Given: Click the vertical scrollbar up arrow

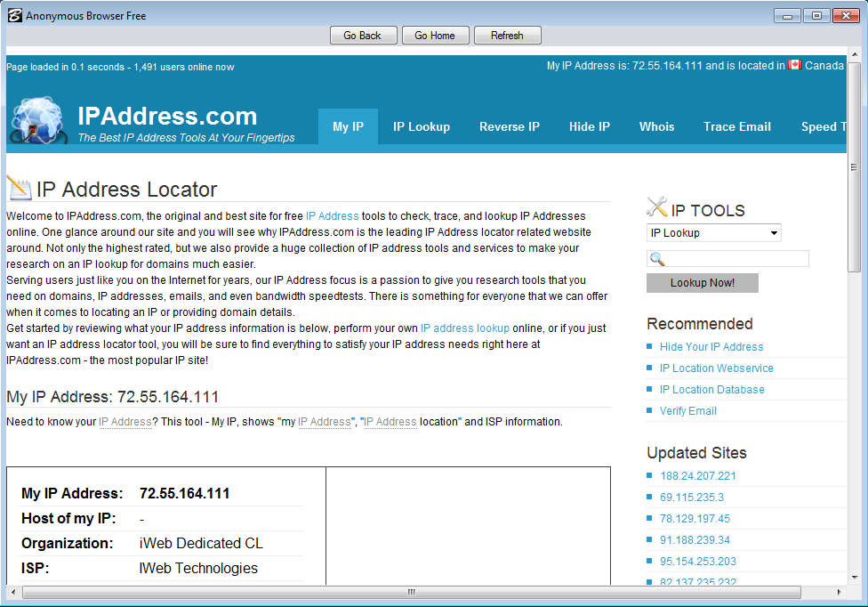Looking at the screenshot, I should point(854,54).
